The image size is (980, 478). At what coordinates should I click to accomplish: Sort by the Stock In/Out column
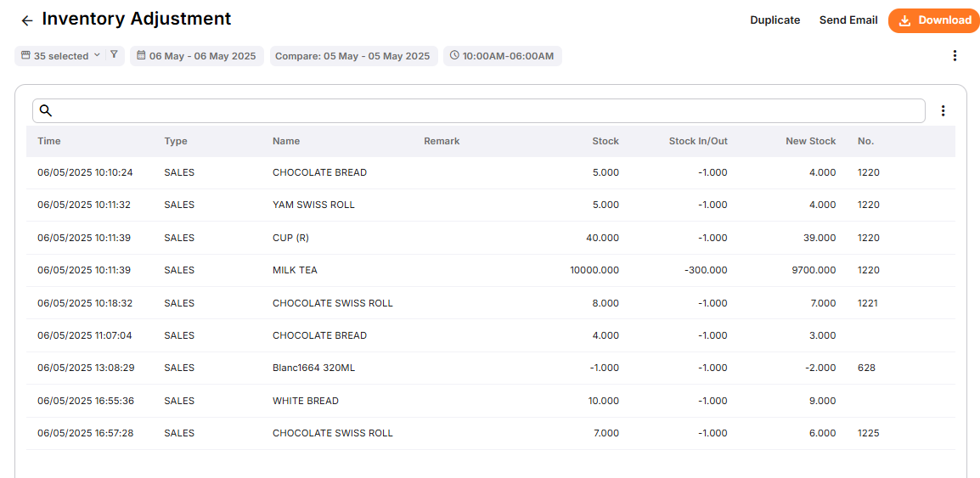coord(697,141)
